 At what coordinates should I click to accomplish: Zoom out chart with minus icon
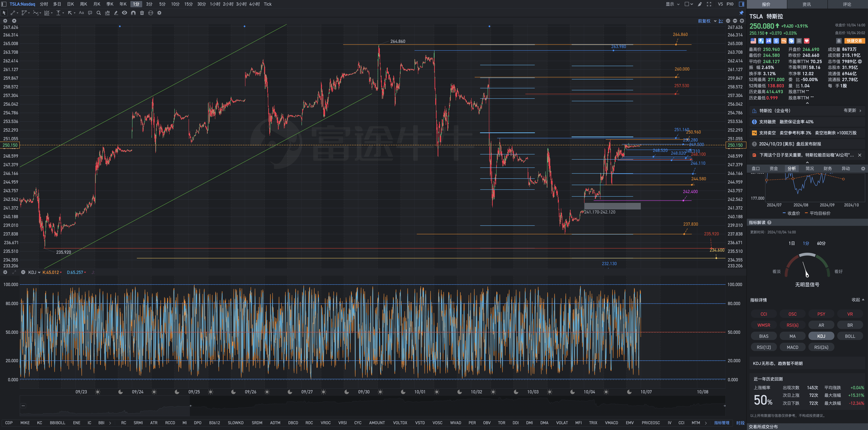[735, 21]
